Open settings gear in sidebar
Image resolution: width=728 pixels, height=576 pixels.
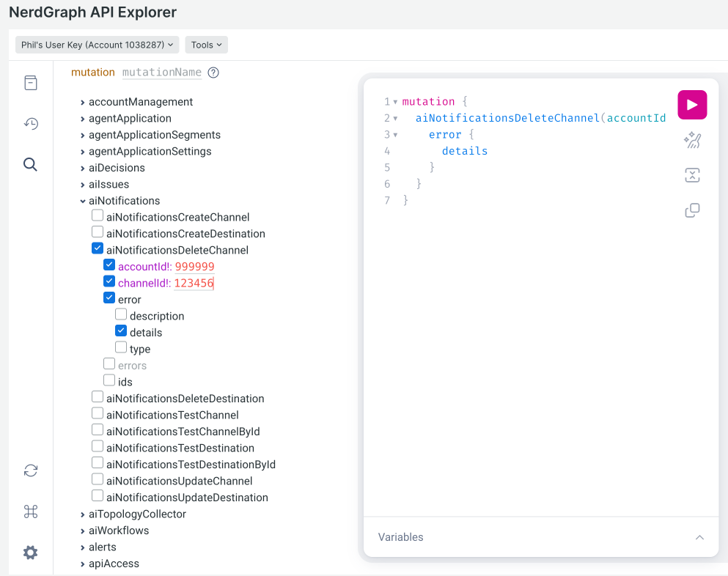coord(30,553)
